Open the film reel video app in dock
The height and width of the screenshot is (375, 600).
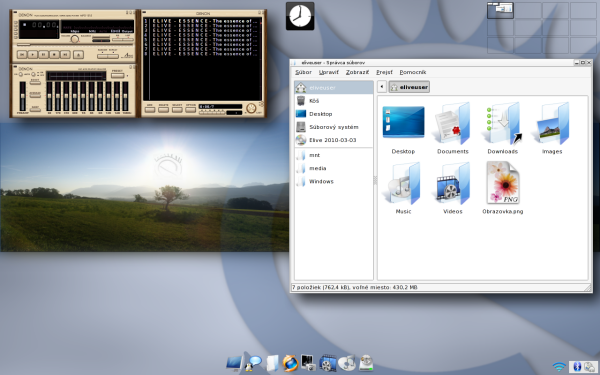(328, 363)
